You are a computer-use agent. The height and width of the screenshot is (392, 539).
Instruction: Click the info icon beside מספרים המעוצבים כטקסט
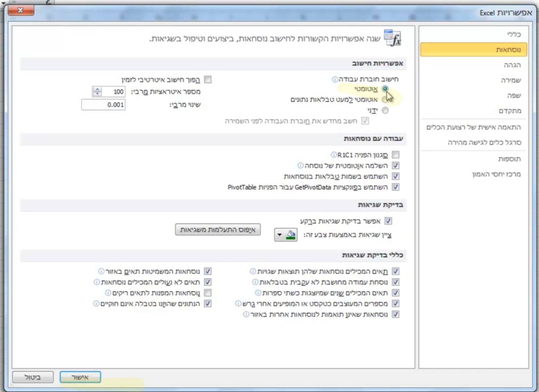[238, 304]
